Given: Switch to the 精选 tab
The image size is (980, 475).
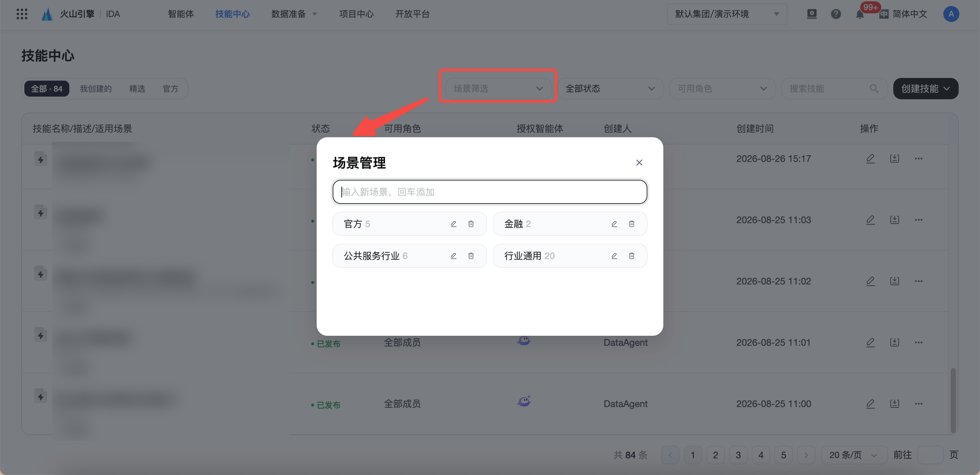Looking at the screenshot, I should point(137,89).
